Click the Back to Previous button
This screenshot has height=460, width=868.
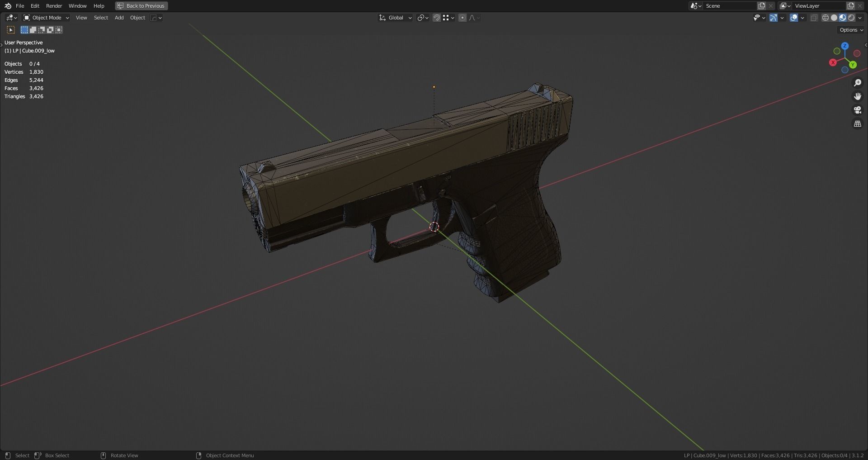pyautogui.click(x=141, y=6)
